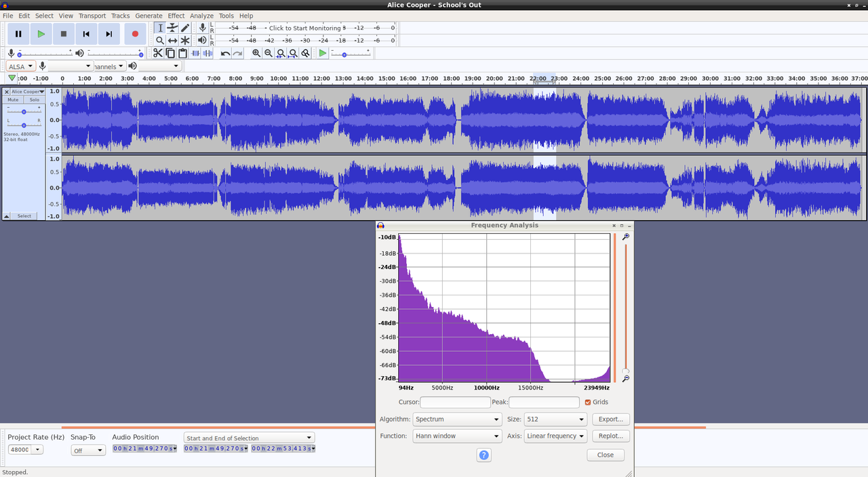Image resolution: width=868 pixels, height=477 pixels.
Task: Open the Analyze menu
Action: (x=201, y=16)
